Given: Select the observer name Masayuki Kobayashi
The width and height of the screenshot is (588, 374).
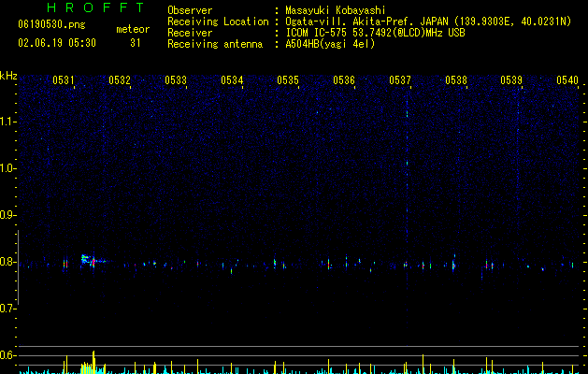Looking at the screenshot, I should (335, 10).
